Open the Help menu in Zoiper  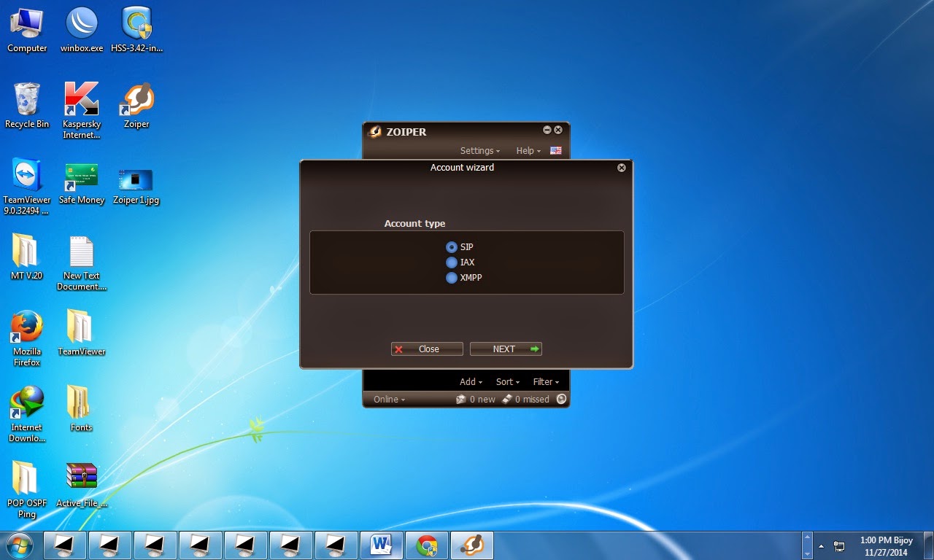[x=528, y=151]
